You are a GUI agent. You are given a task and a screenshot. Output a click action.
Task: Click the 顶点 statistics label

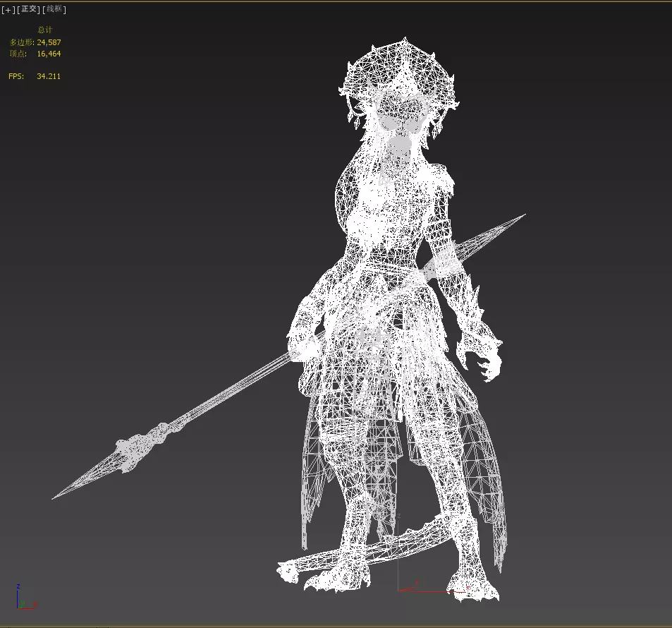[18, 54]
